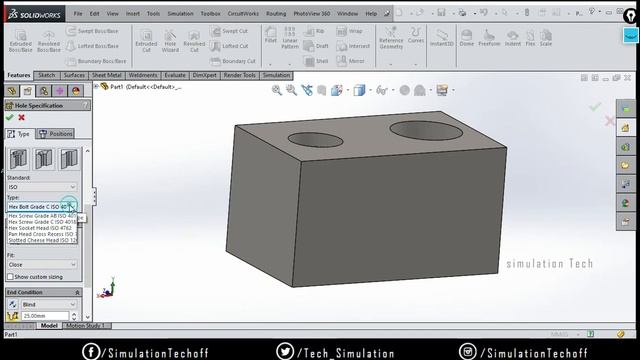The height and width of the screenshot is (360, 640).
Task: Open the ConfigurationManager tab icon
Action: [x=44, y=91]
